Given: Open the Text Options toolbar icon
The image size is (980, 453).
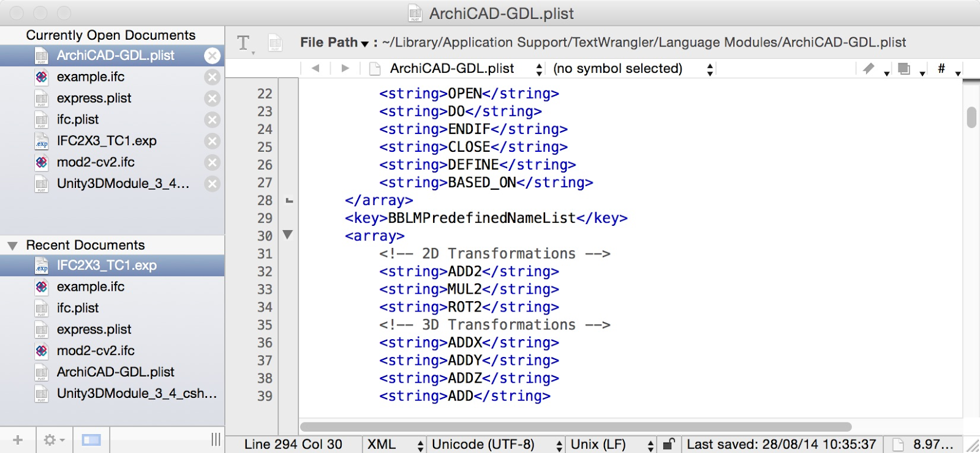Looking at the screenshot, I should (244, 43).
